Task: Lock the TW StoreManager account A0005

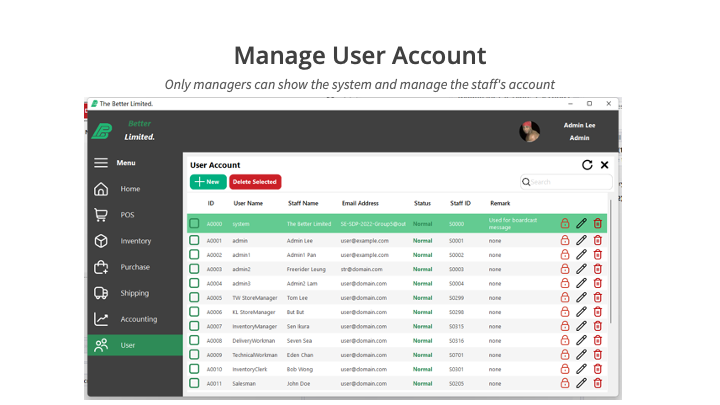Action: point(565,297)
